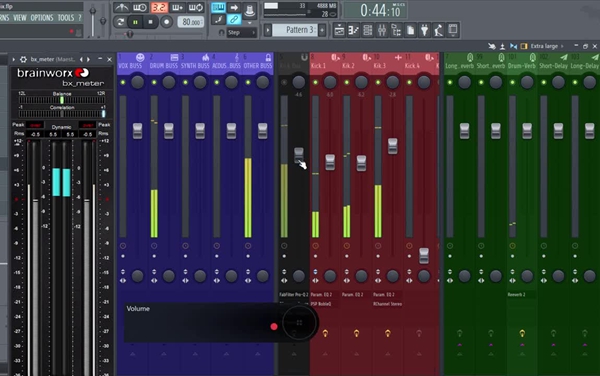Open the Extra large mixer layout dropdown
Image resolution: width=600 pixels, height=376 pixels.
547,46
